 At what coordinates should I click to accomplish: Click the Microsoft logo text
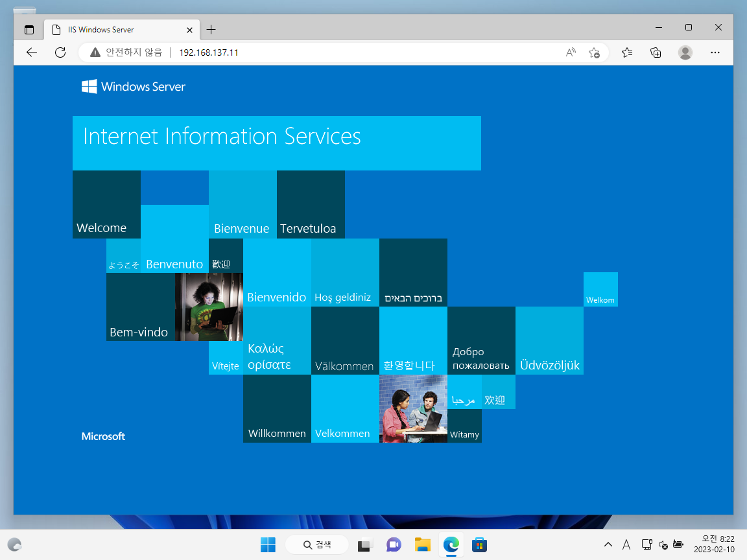(x=103, y=436)
